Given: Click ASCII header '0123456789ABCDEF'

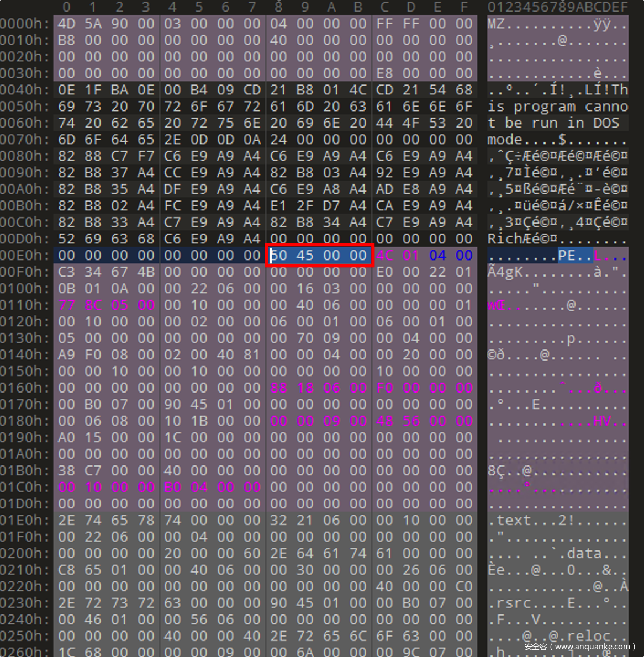Looking at the screenshot, I should coord(558,7).
